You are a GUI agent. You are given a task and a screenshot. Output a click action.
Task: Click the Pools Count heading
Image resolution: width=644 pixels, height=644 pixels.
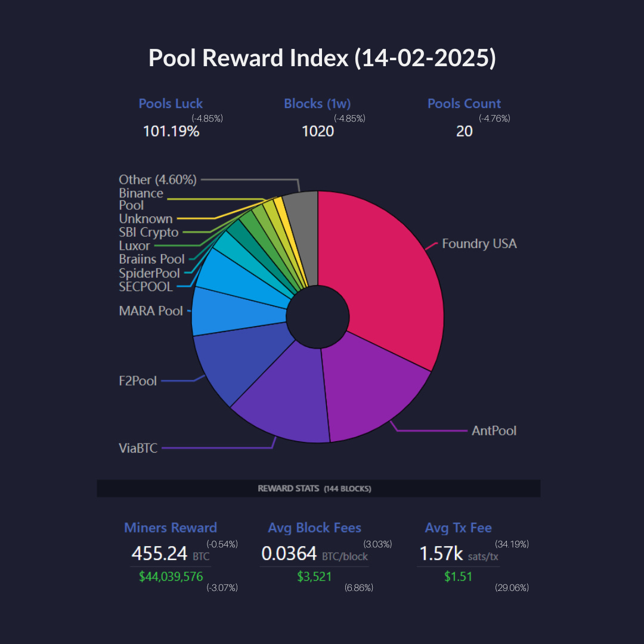pyautogui.click(x=464, y=104)
